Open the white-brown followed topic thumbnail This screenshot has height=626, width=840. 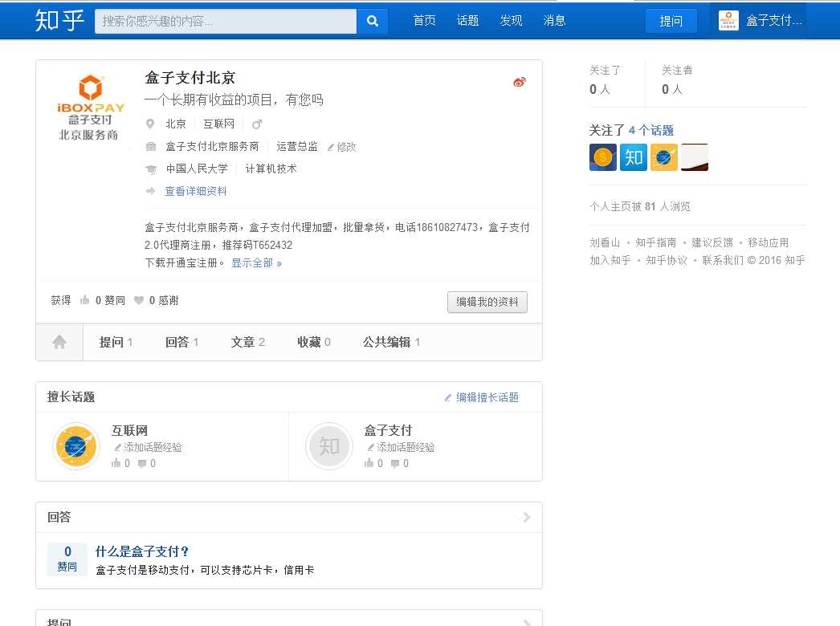(695, 157)
